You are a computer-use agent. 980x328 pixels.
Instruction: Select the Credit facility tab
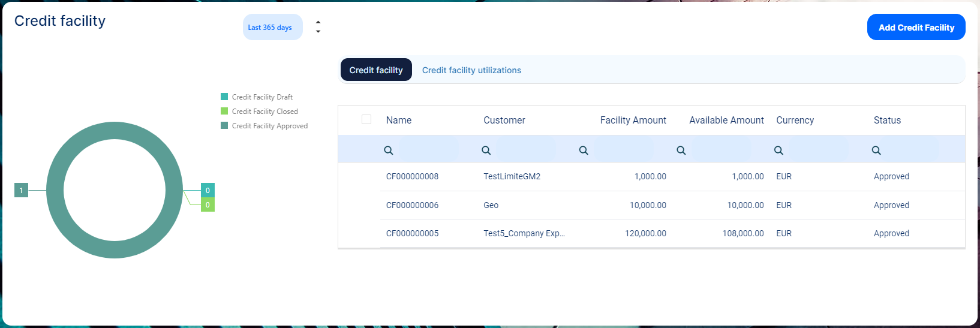click(376, 70)
